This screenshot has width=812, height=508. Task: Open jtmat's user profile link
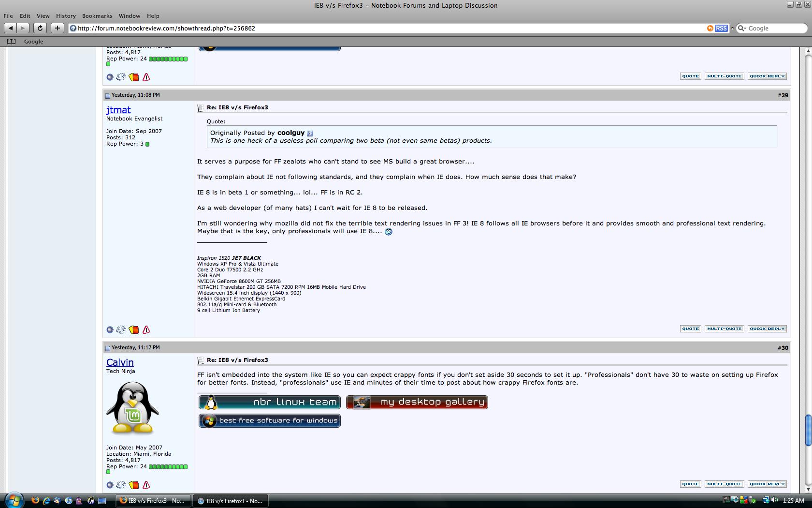tap(118, 110)
